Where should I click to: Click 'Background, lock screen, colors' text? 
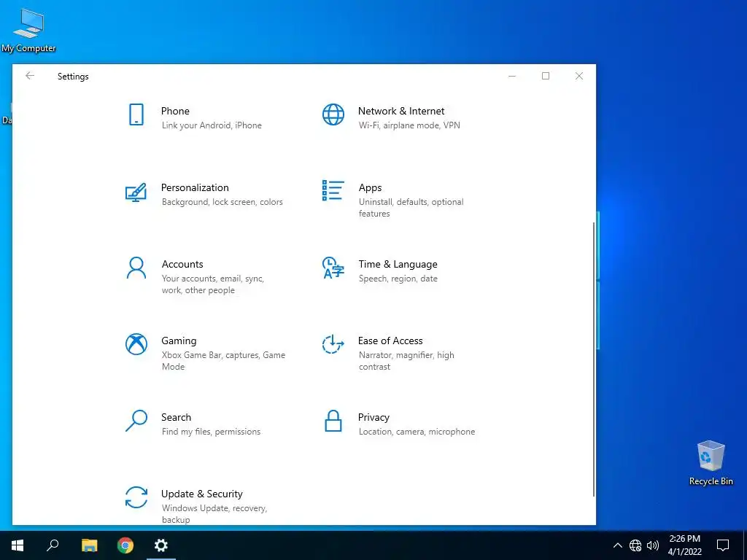pos(222,202)
